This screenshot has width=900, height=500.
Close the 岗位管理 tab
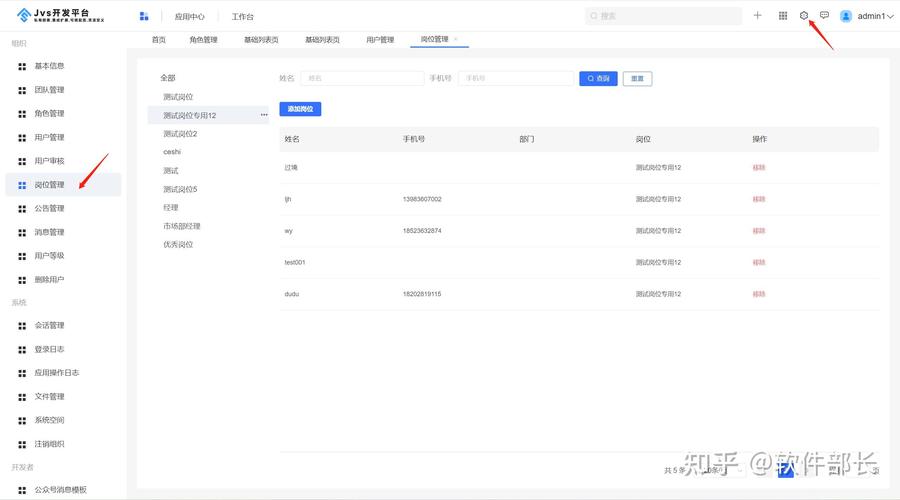456,39
